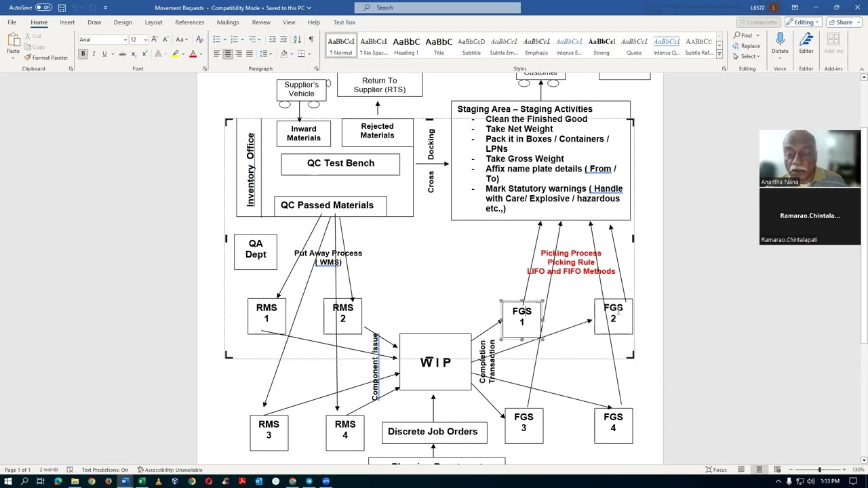Apply the Title style
Viewport: 868px width, 488px height.
tap(439, 46)
